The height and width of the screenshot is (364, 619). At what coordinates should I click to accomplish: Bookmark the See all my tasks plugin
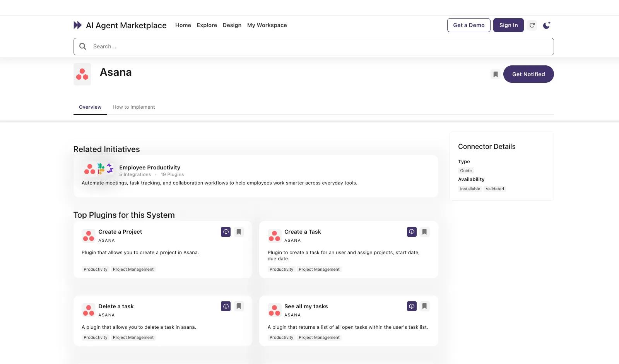pos(424,306)
